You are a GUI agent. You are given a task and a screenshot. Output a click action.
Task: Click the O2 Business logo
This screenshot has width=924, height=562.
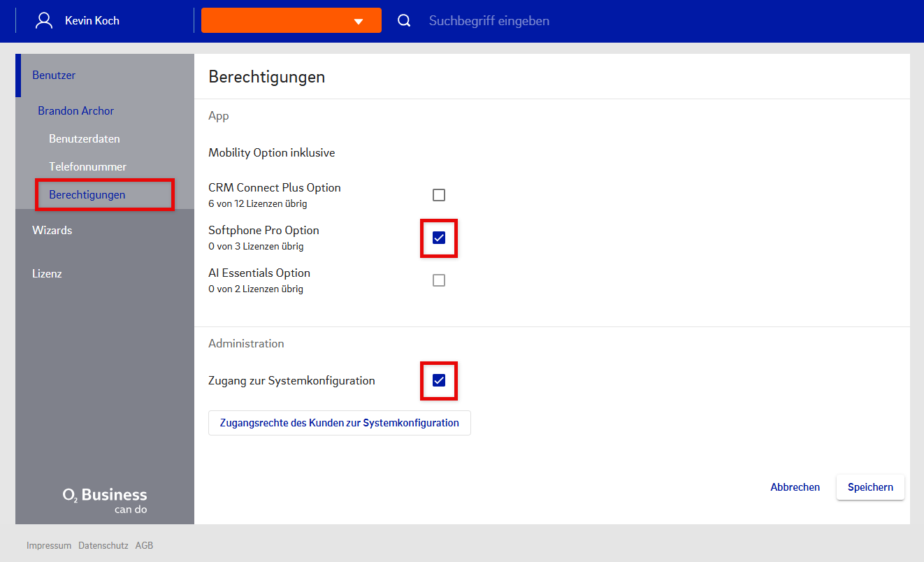coord(105,499)
